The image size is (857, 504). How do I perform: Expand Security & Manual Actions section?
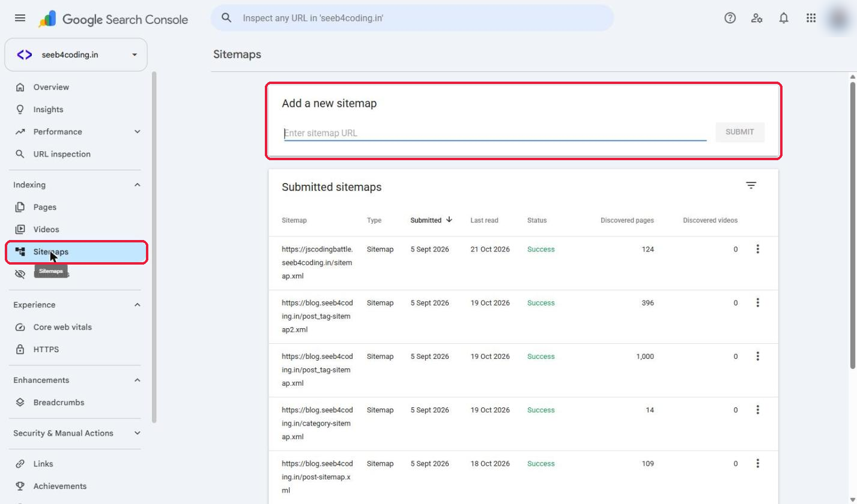[137, 433]
